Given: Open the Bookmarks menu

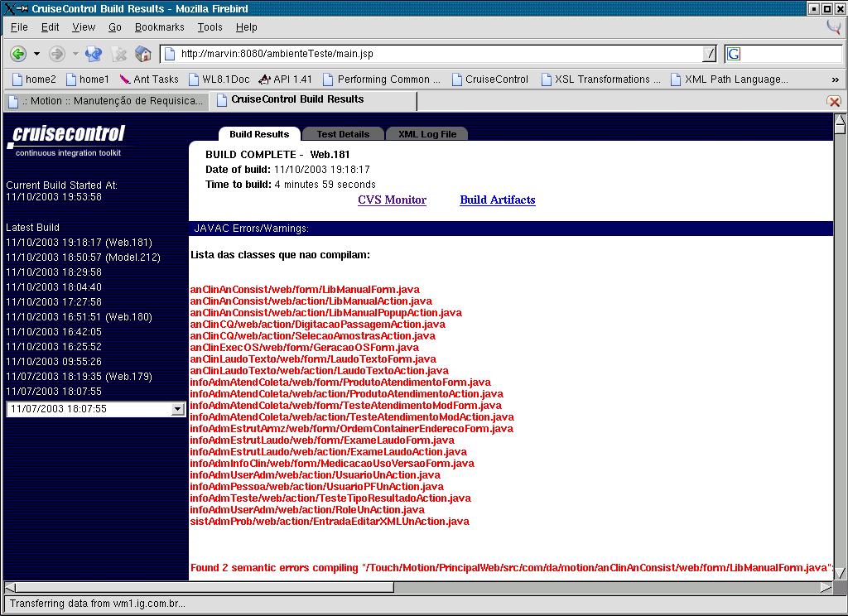Looking at the screenshot, I should [160, 27].
